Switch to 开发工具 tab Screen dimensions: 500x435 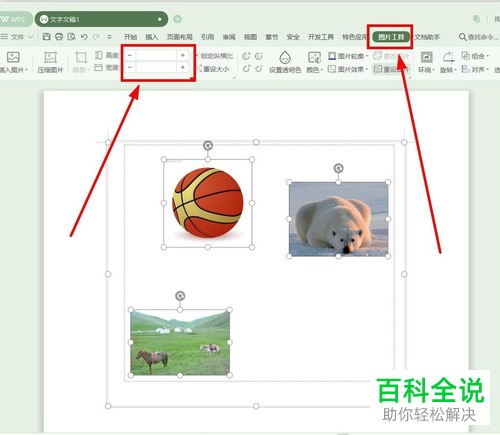(x=321, y=37)
